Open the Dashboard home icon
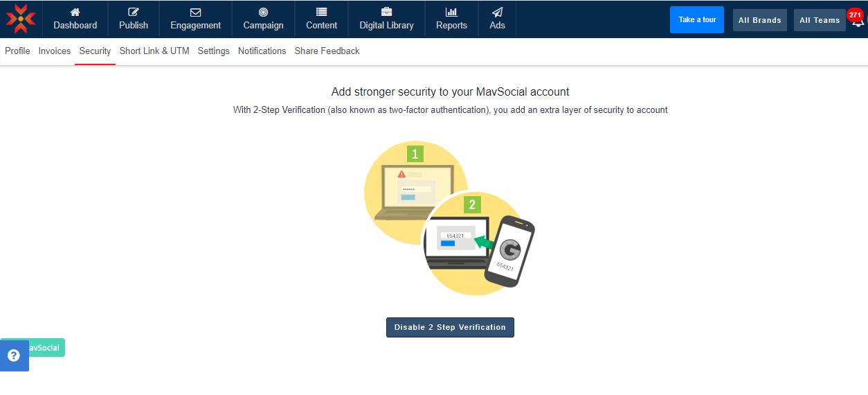868x395 pixels. [x=75, y=12]
